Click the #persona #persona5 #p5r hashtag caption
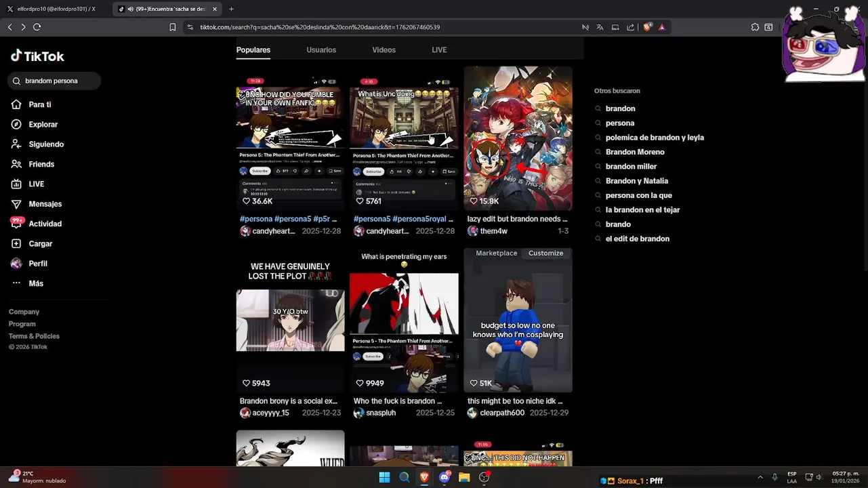Screen dimensions: 868x488 [x=288, y=220]
